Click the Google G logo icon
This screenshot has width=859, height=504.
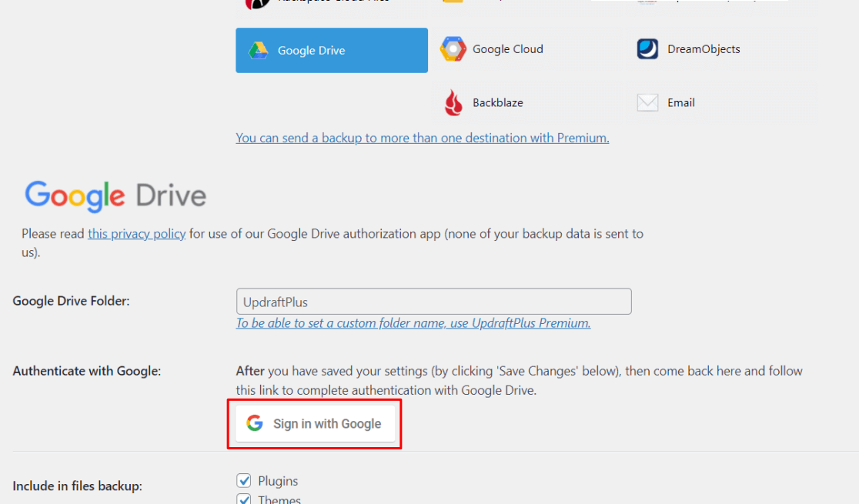click(255, 423)
